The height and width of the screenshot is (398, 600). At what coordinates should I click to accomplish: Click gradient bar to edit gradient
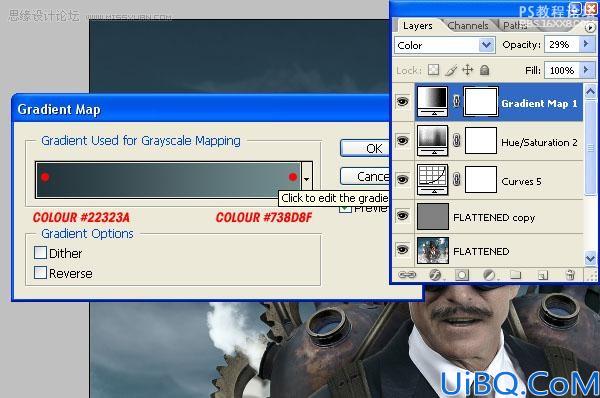click(x=168, y=179)
